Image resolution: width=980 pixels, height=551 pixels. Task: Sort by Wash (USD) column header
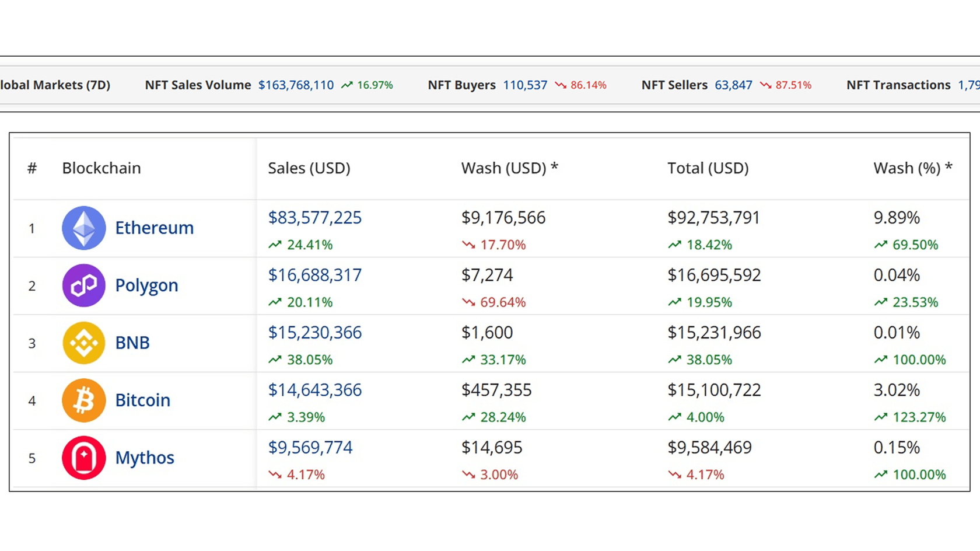[510, 168]
